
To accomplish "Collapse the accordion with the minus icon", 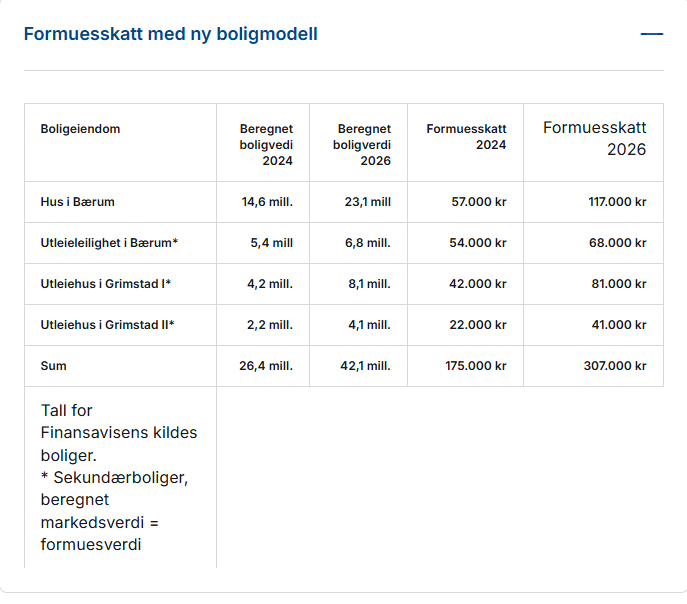I will tap(652, 34).
